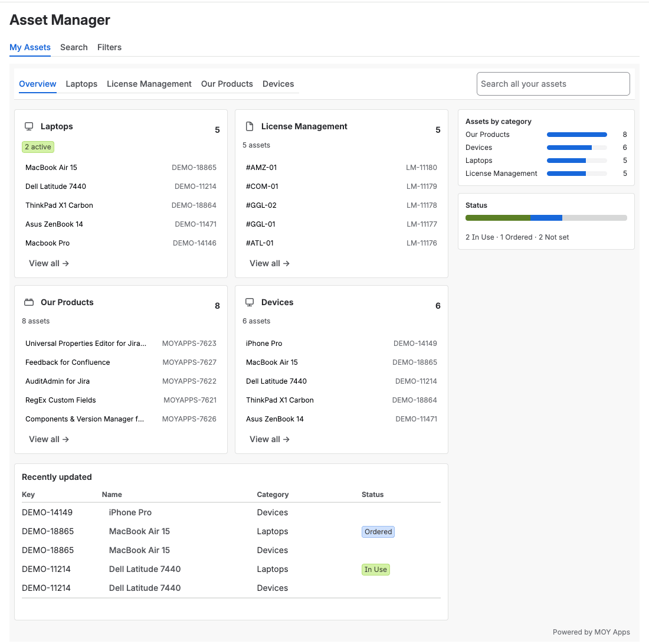Select the #ATL-01 license row
This screenshot has width=649, height=644.
pyautogui.click(x=342, y=243)
